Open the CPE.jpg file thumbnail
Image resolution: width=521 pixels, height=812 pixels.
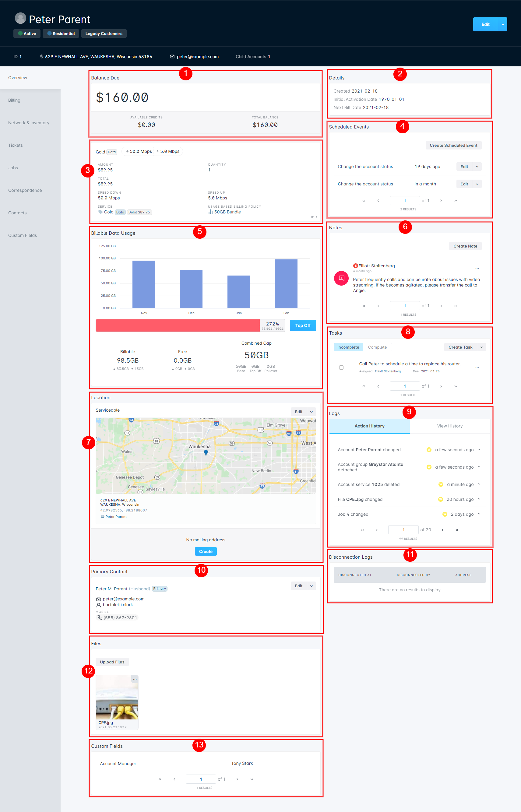pyautogui.click(x=117, y=697)
